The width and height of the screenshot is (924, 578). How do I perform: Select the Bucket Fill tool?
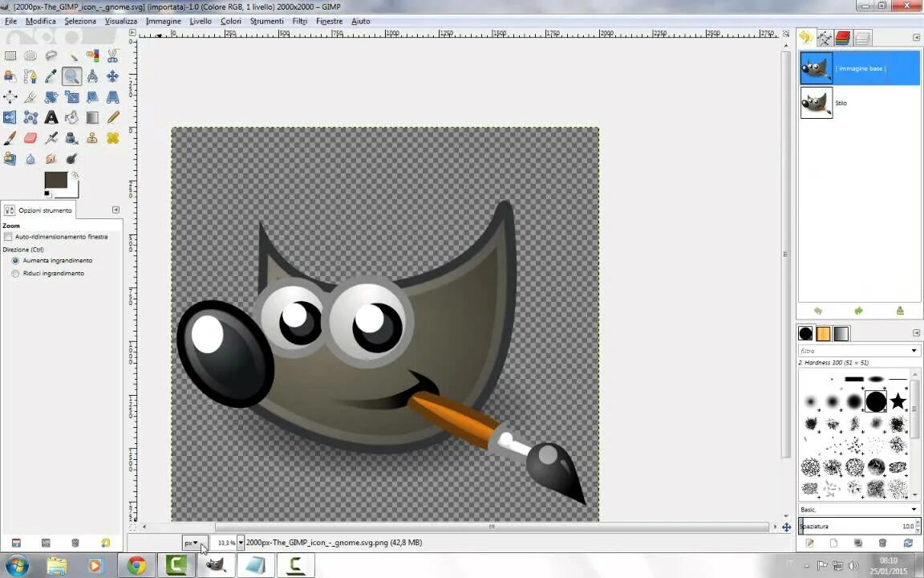(x=72, y=117)
